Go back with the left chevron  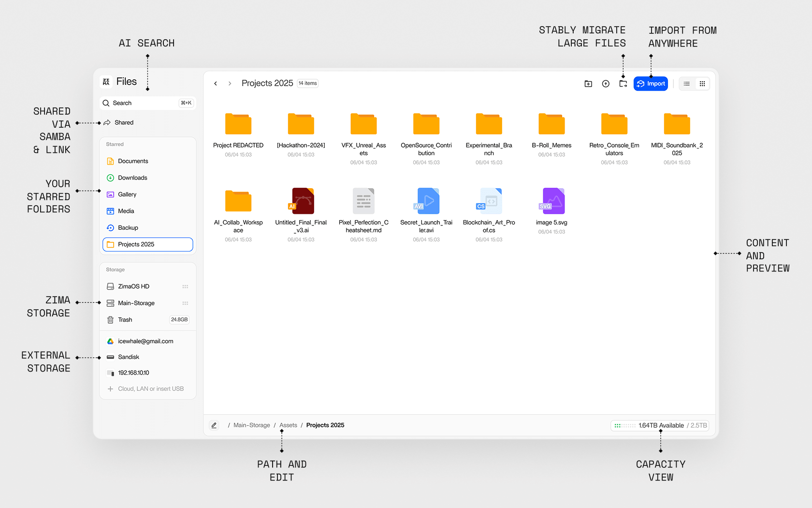(216, 84)
